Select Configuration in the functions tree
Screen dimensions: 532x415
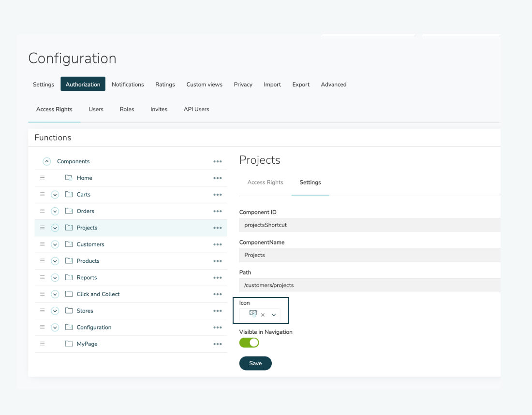(x=94, y=328)
